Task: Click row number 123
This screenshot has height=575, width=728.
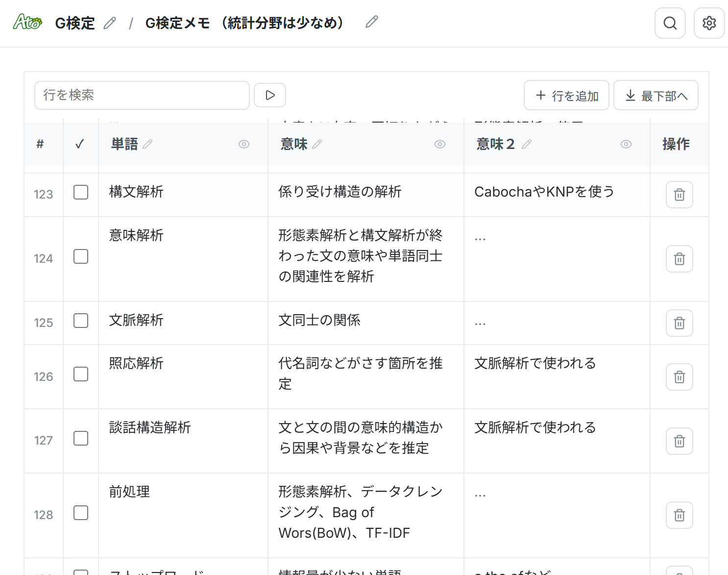Action: 43,195
